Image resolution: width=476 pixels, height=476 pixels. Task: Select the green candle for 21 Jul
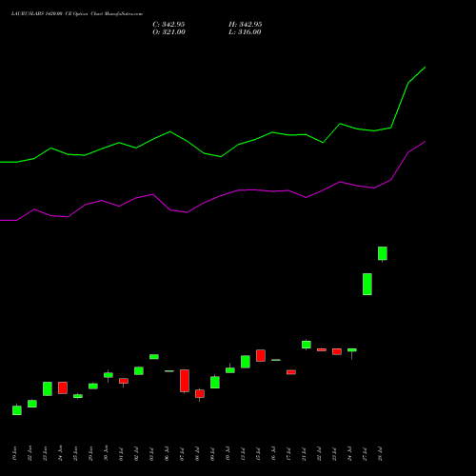307,345
